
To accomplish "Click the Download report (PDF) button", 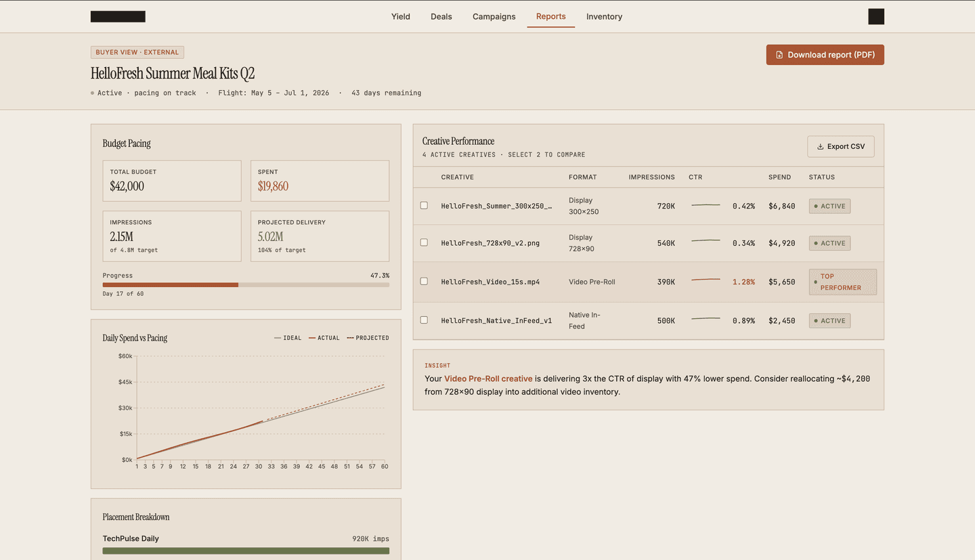I will click(x=825, y=54).
